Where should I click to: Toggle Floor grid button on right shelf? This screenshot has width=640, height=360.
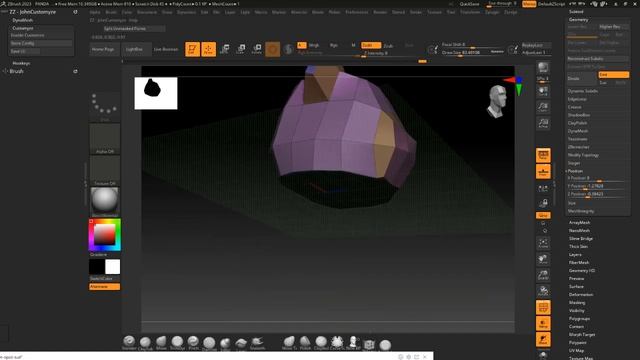click(x=543, y=171)
